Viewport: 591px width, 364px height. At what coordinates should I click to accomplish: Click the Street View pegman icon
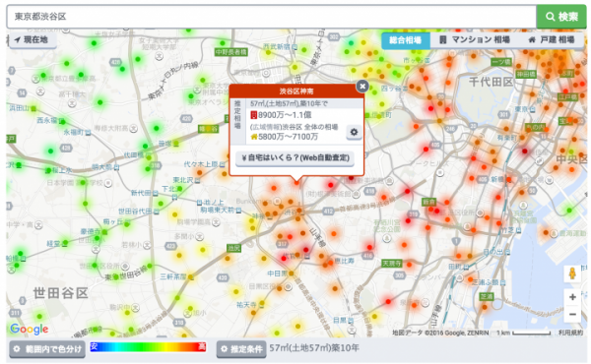(572, 273)
